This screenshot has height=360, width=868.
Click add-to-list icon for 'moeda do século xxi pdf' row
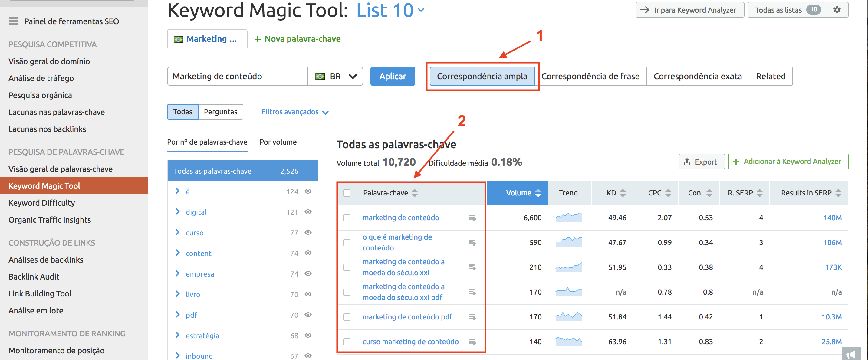click(472, 292)
